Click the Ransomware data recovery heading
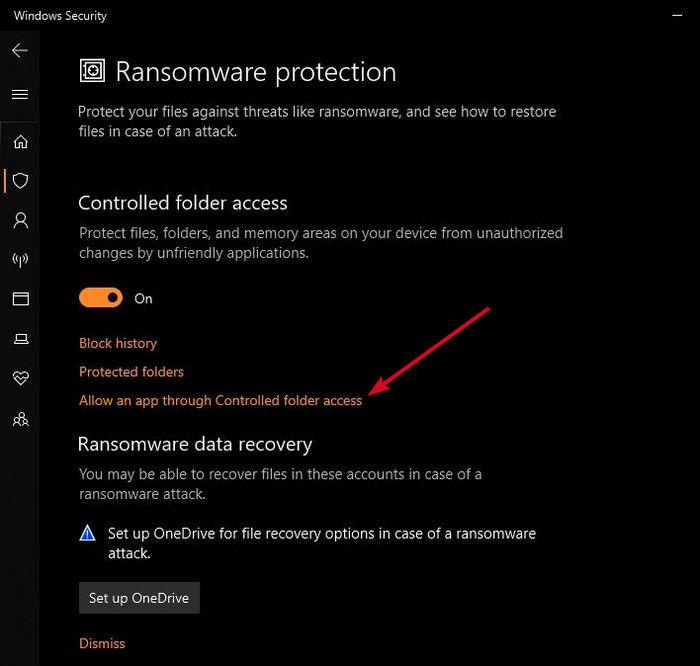Viewport: 700px width, 666px height. click(195, 444)
